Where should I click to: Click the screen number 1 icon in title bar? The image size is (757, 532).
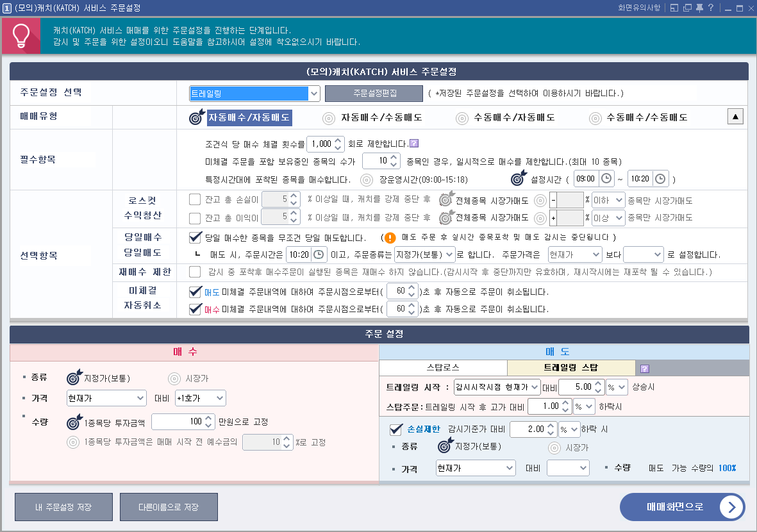coord(7,8)
